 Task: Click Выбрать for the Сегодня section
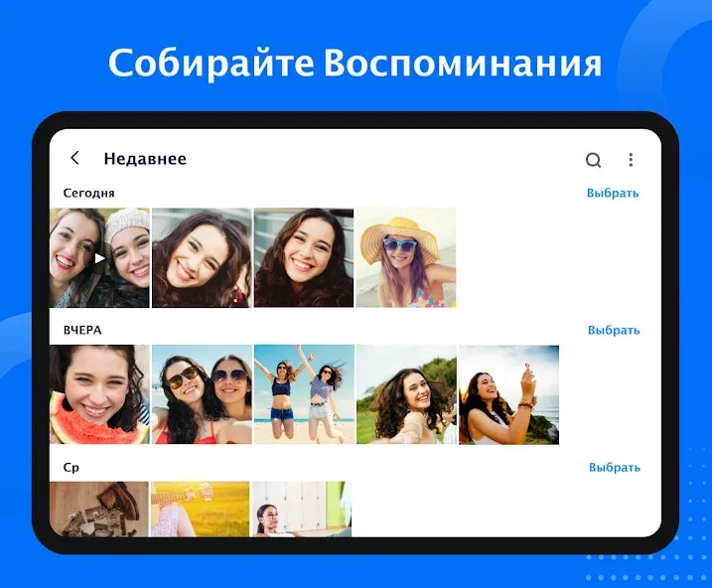coord(613,193)
